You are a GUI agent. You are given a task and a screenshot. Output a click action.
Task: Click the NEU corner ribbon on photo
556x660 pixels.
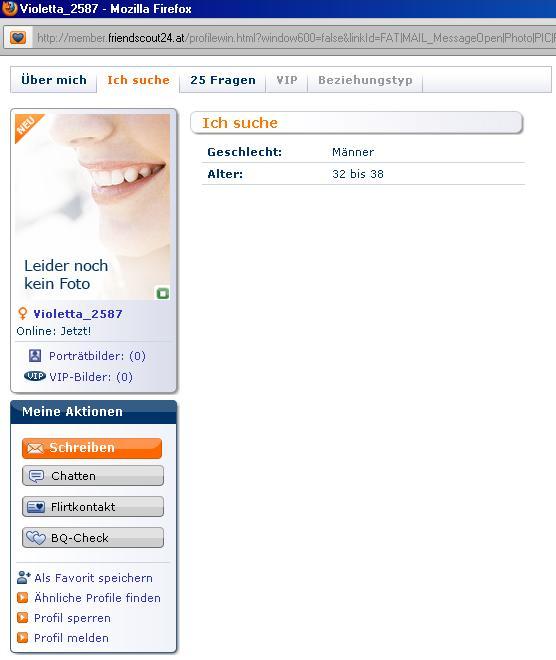(27, 127)
